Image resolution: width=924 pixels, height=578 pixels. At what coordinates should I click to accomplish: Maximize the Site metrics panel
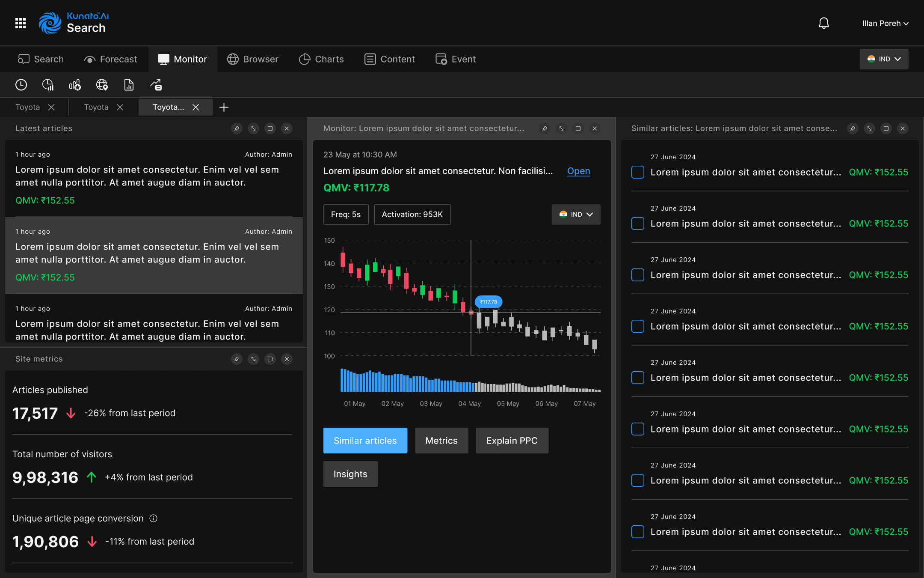[270, 359]
